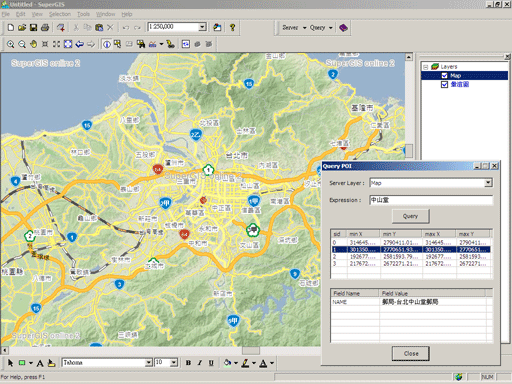512x384 pixels.
Task: Open the View menu
Action: [37, 14]
